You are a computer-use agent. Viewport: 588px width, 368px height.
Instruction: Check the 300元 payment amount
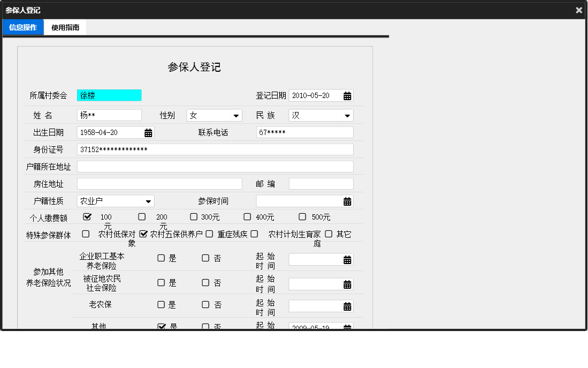pyautogui.click(x=194, y=216)
